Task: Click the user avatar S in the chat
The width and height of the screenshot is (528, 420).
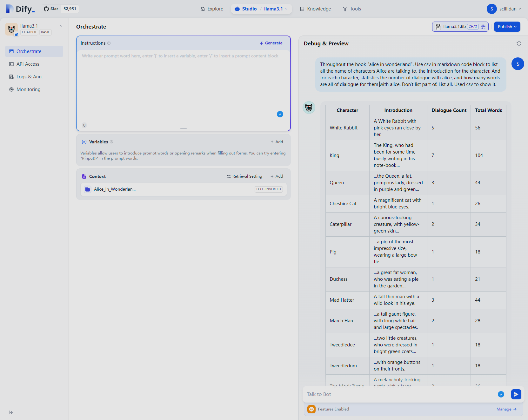Action: click(518, 64)
